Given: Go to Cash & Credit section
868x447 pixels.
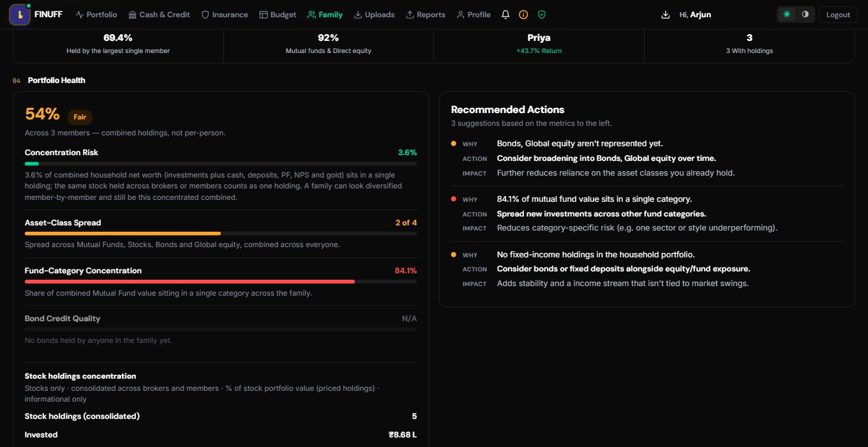Looking at the screenshot, I should (x=159, y=15).
